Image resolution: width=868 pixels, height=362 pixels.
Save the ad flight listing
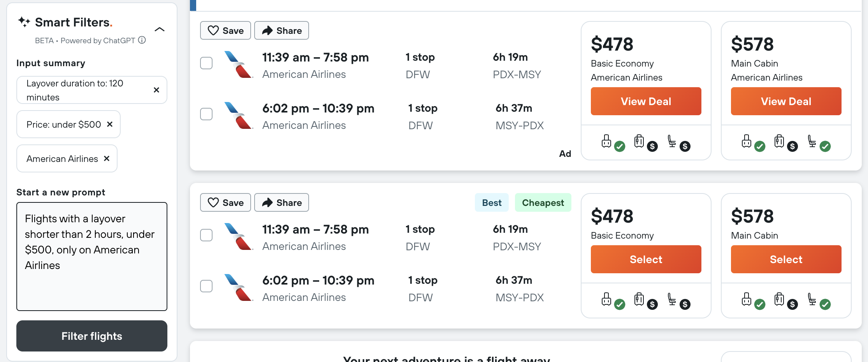point(225,30)
